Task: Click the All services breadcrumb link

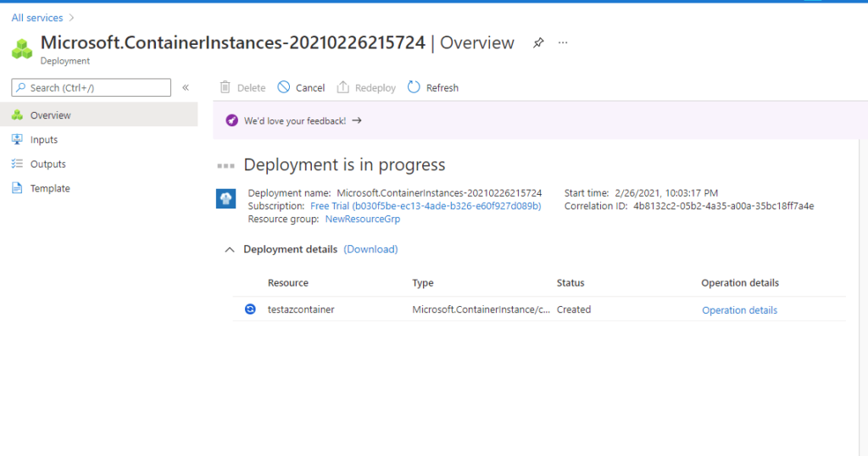Action: 37,18
